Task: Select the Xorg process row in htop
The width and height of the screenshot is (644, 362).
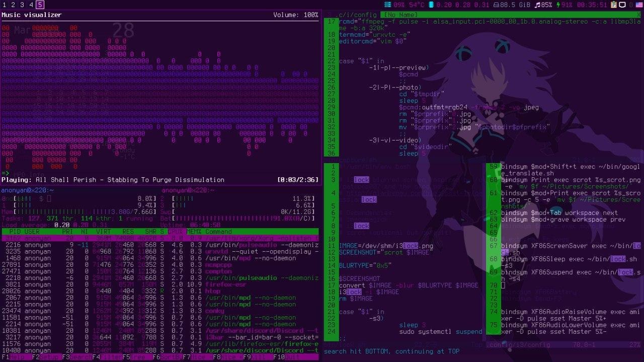Action: pyautogui.click(x=159, y=239)
